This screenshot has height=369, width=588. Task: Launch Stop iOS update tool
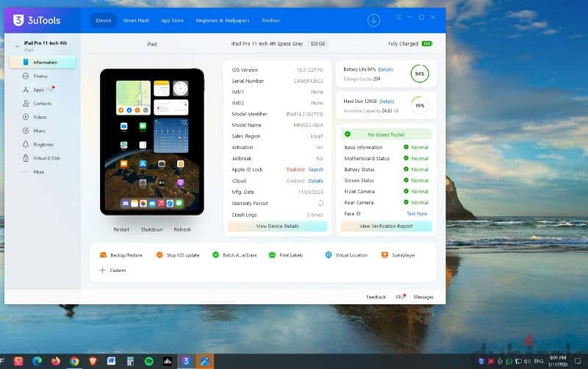click(x=178, y=255)
